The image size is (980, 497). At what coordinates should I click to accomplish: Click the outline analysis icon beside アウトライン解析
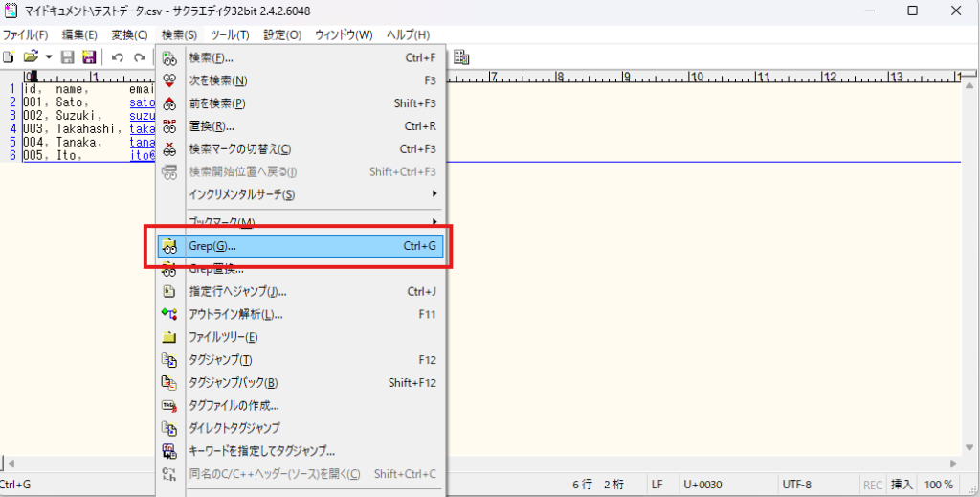pyautogui.click(x=170, y=314)
